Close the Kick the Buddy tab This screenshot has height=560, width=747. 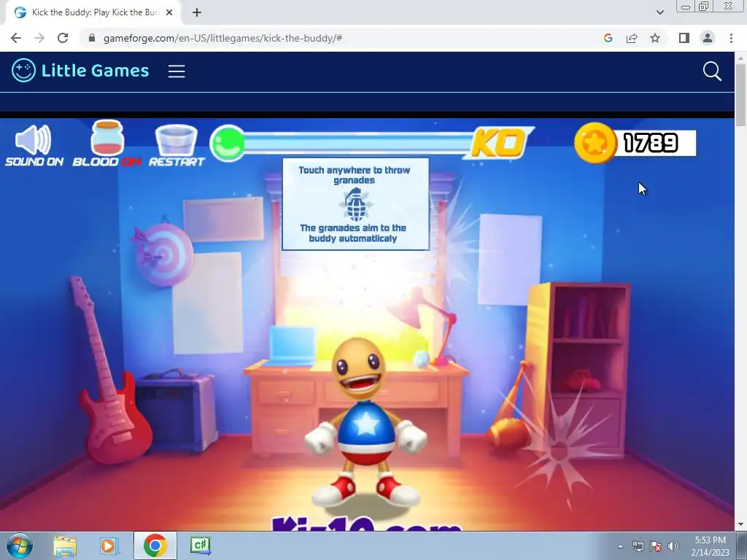(169, 12)
